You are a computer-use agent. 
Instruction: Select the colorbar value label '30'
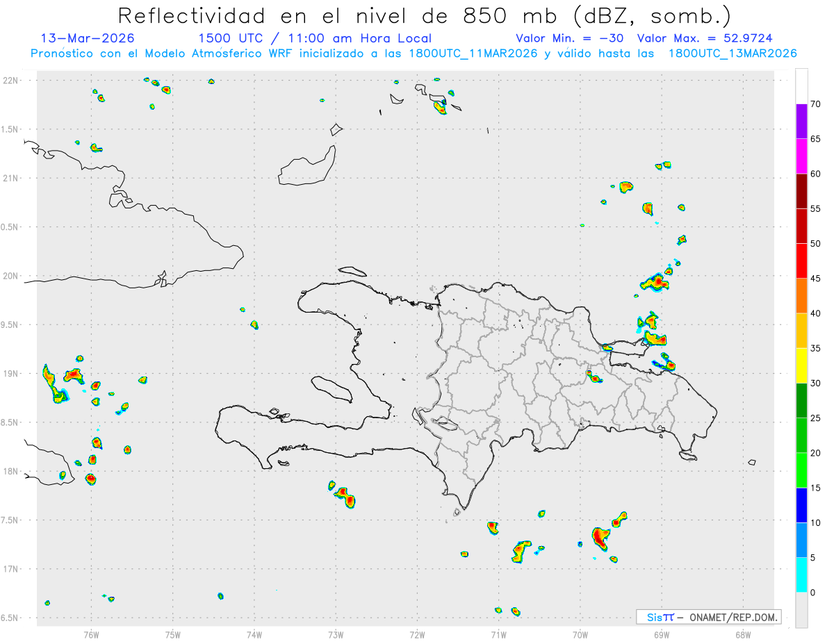[x=815, y=383]
